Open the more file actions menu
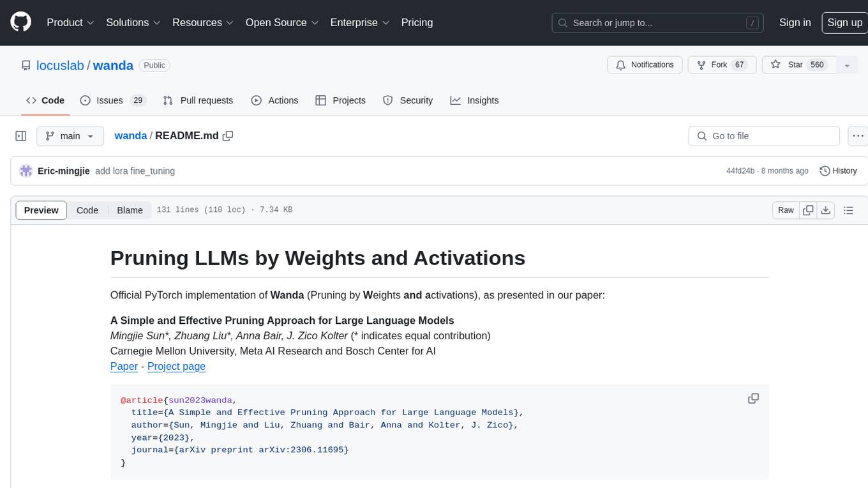868x488 pixels. click(858, 136)
